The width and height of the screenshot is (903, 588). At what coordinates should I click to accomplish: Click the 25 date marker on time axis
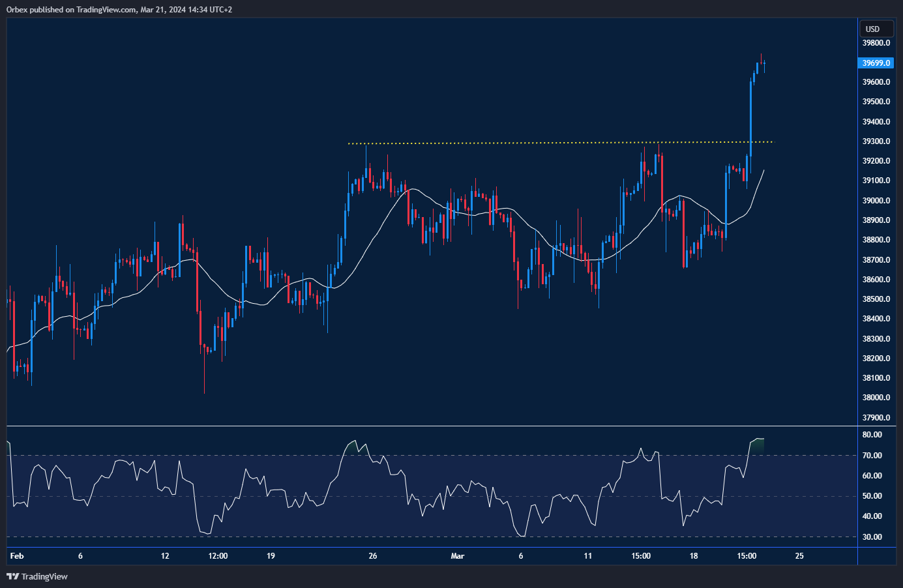(799, 556)
